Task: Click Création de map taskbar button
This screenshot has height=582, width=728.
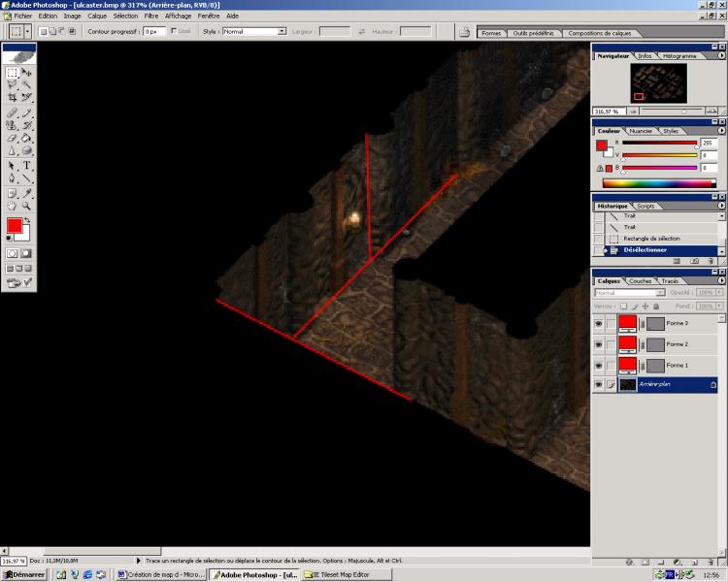Action: (160, 574)
